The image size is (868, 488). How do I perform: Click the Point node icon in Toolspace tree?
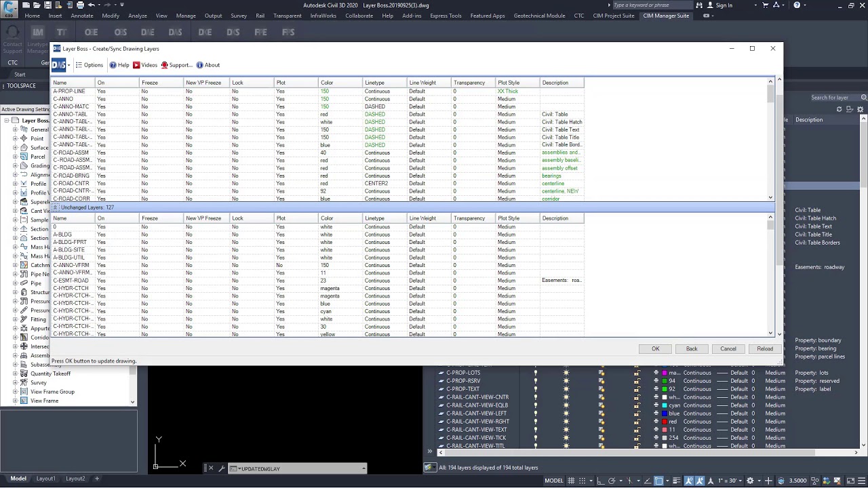click(x=24, y=138)
